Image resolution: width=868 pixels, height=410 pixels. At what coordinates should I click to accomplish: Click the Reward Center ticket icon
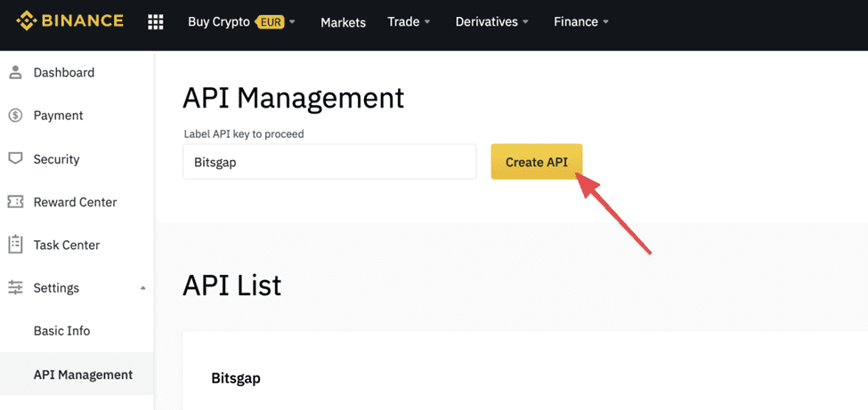pyautogui.click(x=15, y=202)
